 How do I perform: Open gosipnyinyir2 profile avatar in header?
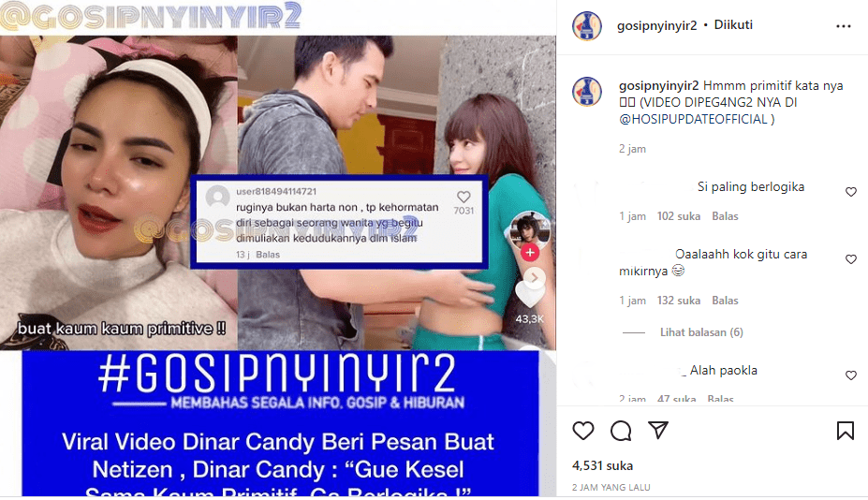pyautogui.click(x=587, y=26)
